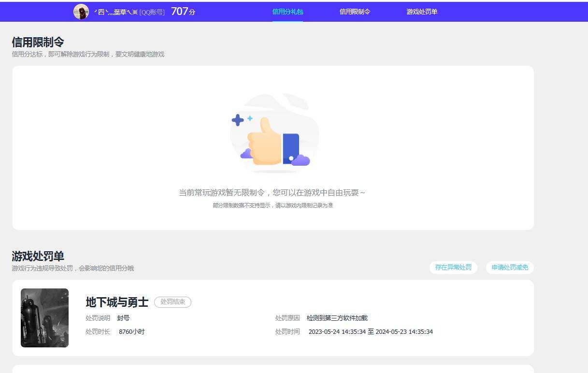Click the user avatar in the header
588x373 pixels.
[81, 12]
